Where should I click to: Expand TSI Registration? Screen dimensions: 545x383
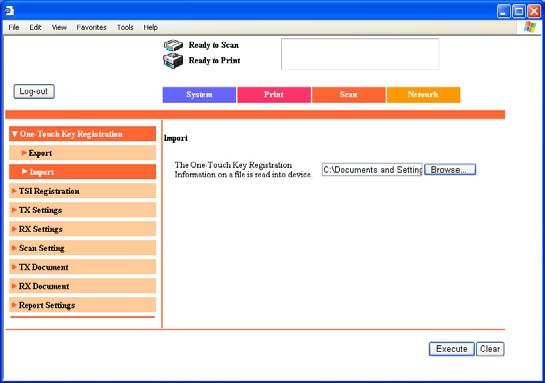(82, 191)
